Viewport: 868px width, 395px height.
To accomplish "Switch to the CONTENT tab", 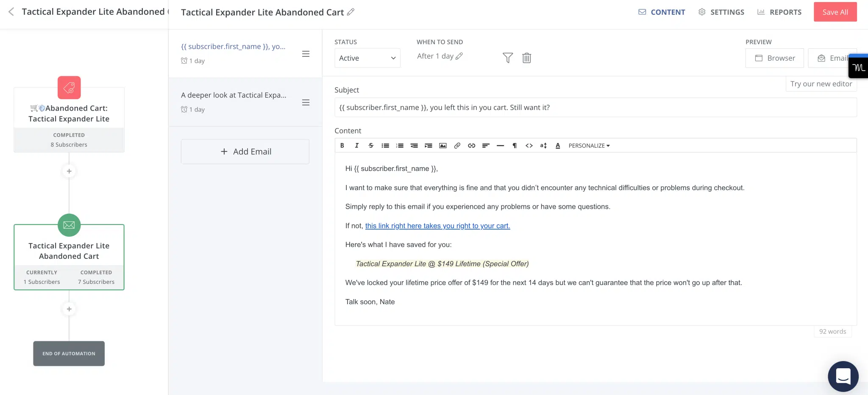I will coord(662,12).
